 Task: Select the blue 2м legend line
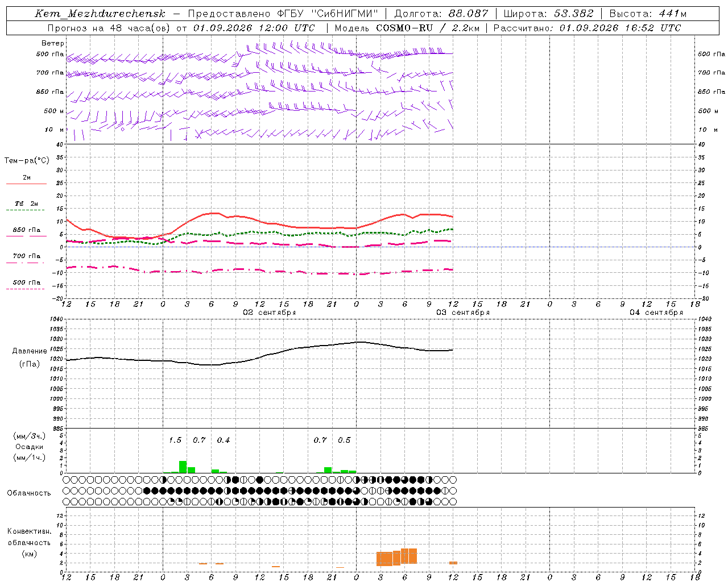pyautogui.click(x=26, y=184)
